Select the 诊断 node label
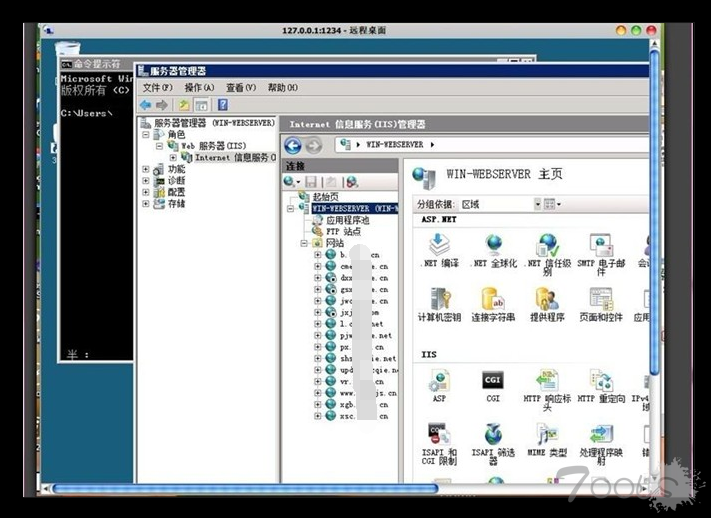 point(176,181)
